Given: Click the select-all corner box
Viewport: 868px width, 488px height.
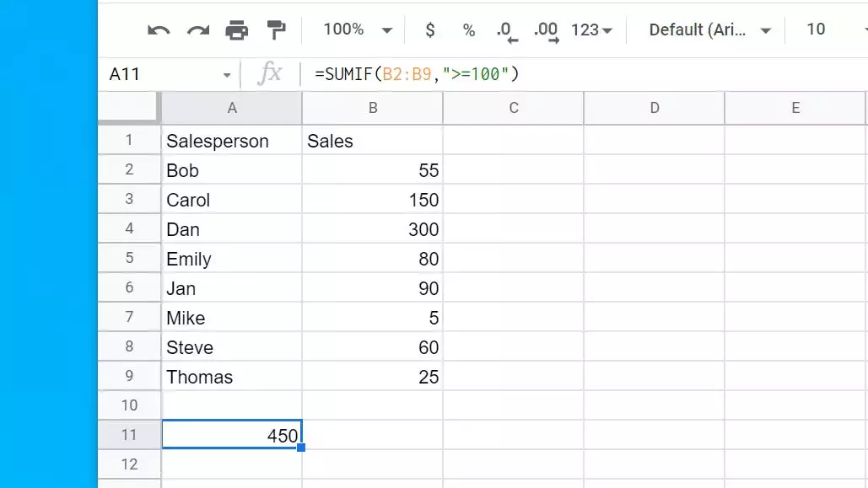Looking at the screenshot, I should pyautogui.click(x=129, y=108).
